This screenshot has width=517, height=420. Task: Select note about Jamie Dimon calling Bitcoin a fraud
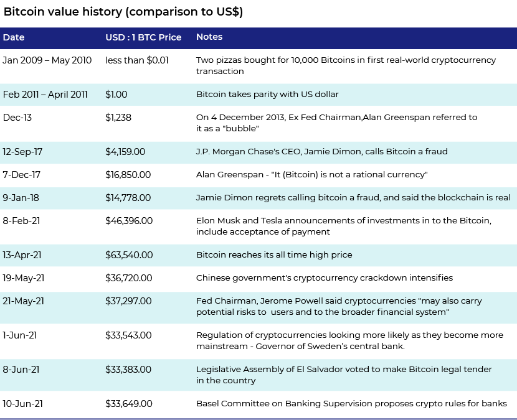coord(322,152)
